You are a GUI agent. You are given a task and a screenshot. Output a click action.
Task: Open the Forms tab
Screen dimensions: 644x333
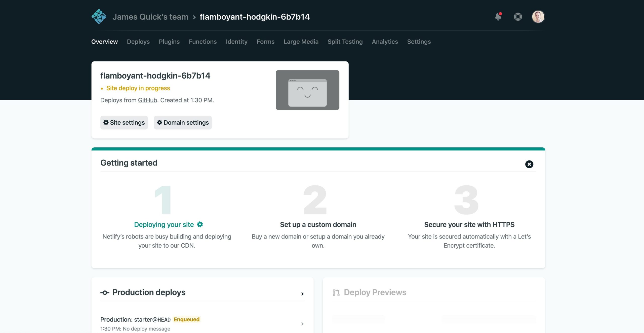(265, 42)
